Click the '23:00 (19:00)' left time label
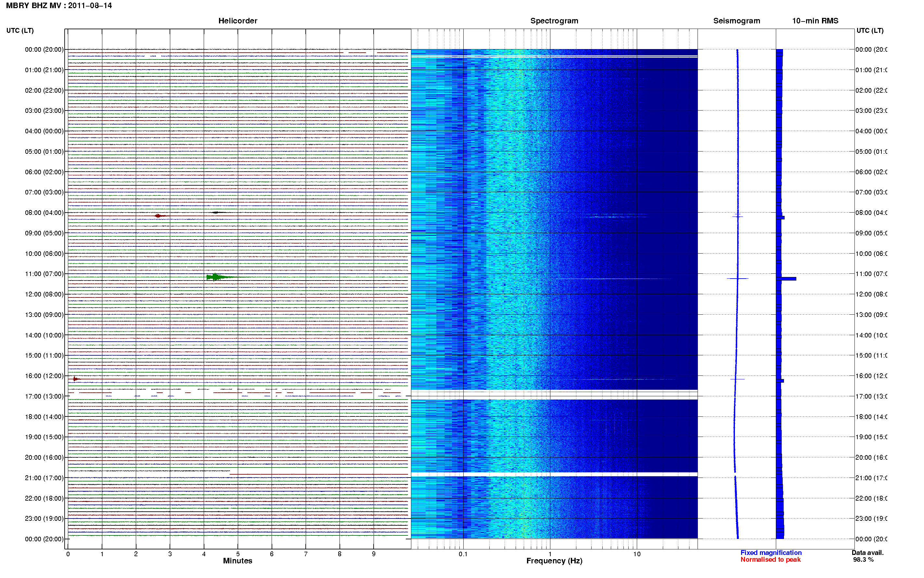This screenshot has height=578, width=924. point(44,519)
